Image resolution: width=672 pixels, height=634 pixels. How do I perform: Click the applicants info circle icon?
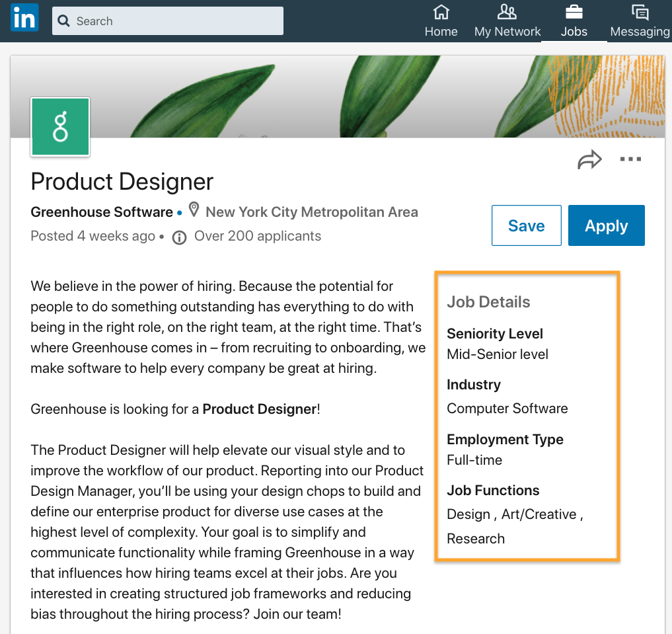tap(179, 237)
